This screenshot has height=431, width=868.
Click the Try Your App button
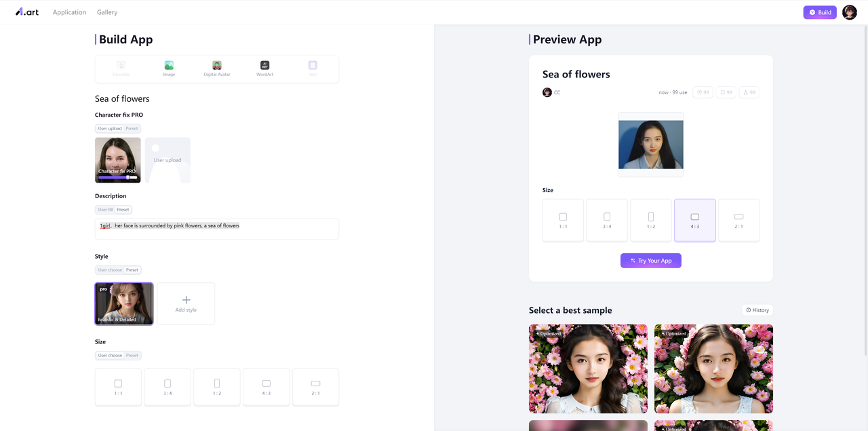[650, 261]
